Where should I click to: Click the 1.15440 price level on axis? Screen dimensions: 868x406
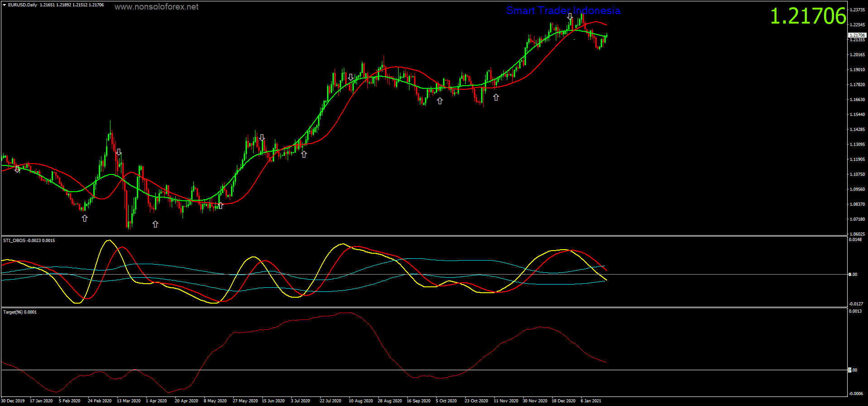(858, 115)
